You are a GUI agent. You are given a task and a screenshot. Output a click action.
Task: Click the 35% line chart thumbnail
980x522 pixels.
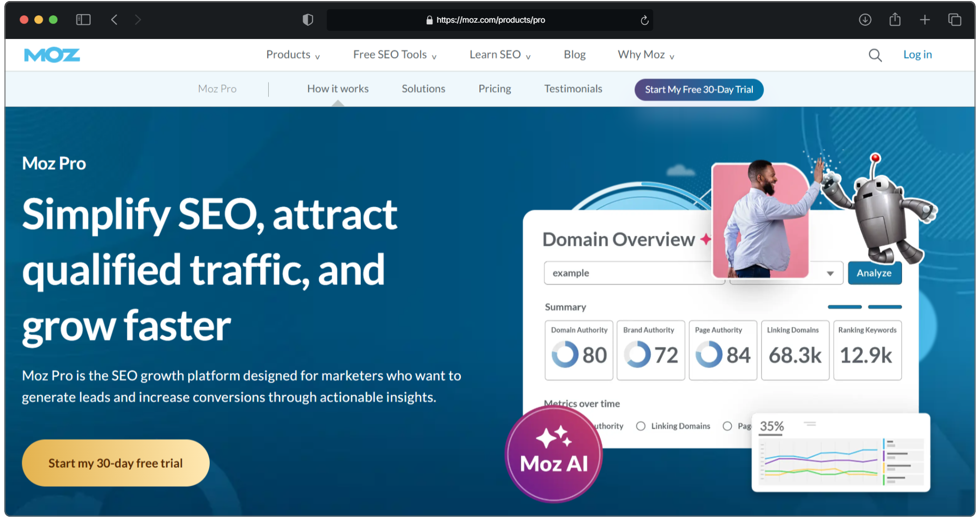tap(841, 453)
